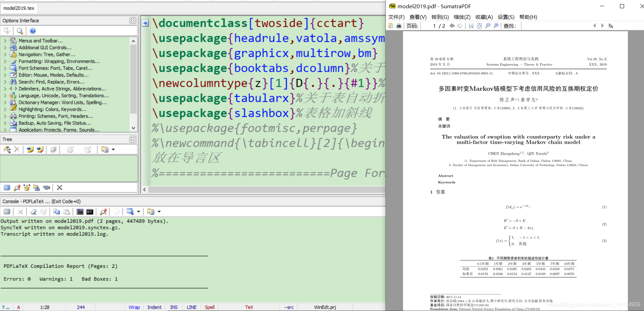The width and height of the screenshot is (644, 311).
Task: Click match case icon in SumatraPDF find bar
Action: (x=611, y=26)
